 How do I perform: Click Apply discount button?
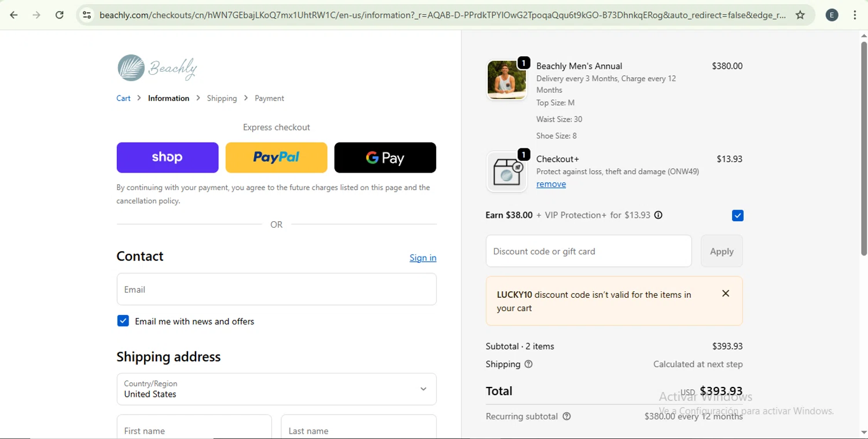[722, 251]
